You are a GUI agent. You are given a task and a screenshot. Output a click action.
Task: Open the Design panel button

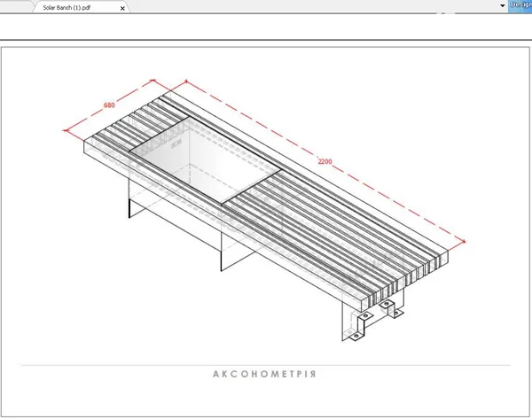520,6
